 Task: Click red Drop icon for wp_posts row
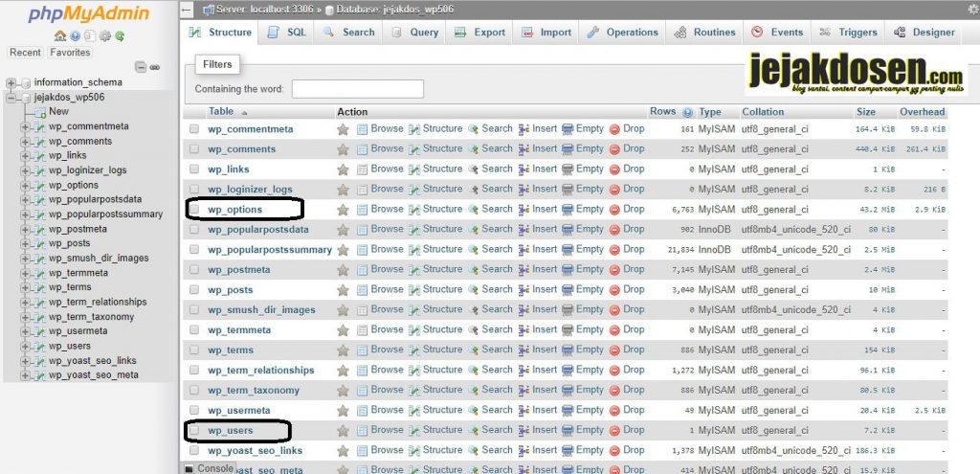click(614, 290)
